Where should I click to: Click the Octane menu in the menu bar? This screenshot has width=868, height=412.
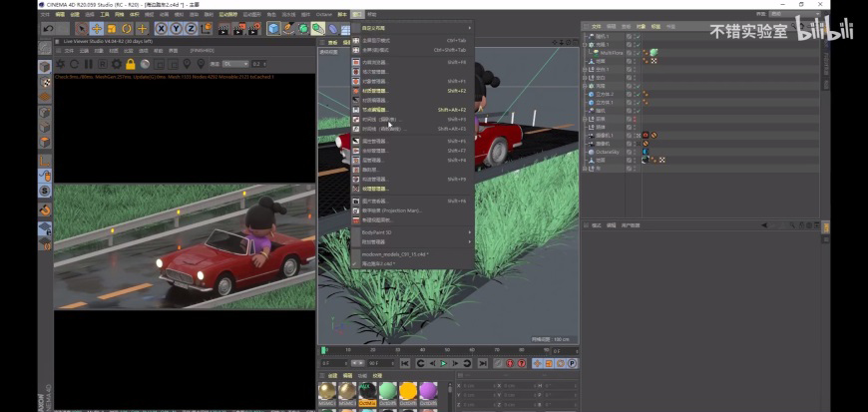[x=324, y=15]
